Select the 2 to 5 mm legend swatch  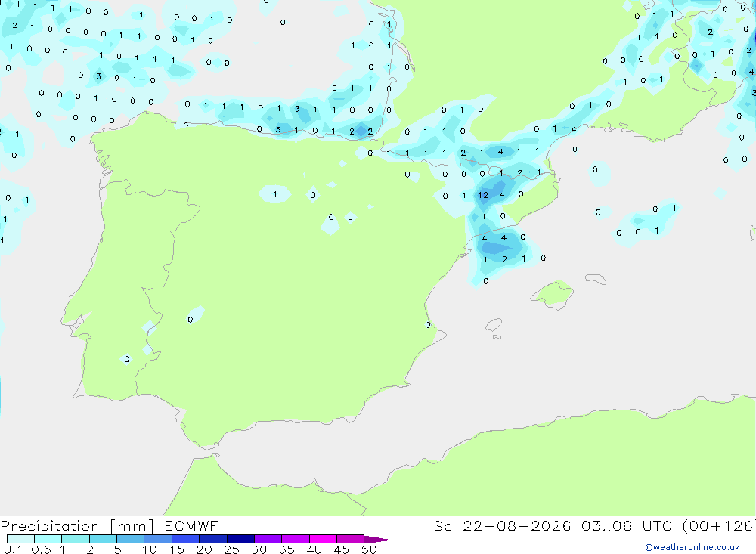[103, 539]
